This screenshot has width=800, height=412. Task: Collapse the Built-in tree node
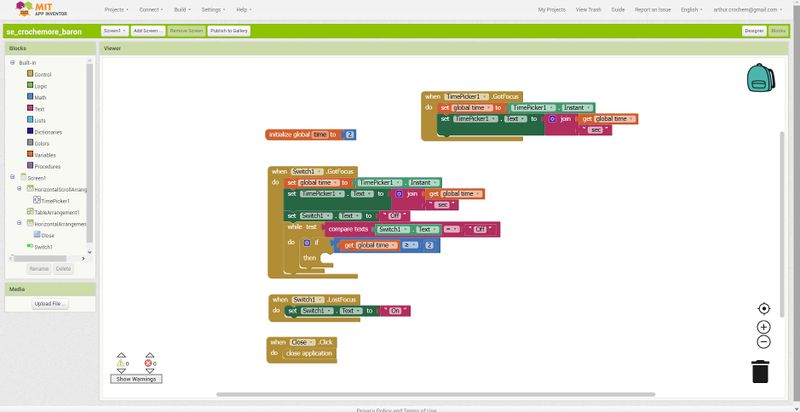[x=13, y=63]
